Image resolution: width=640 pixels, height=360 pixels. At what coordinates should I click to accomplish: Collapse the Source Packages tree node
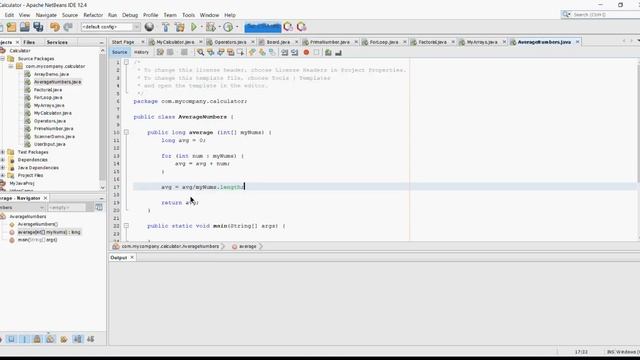click(x=2, y=58)
